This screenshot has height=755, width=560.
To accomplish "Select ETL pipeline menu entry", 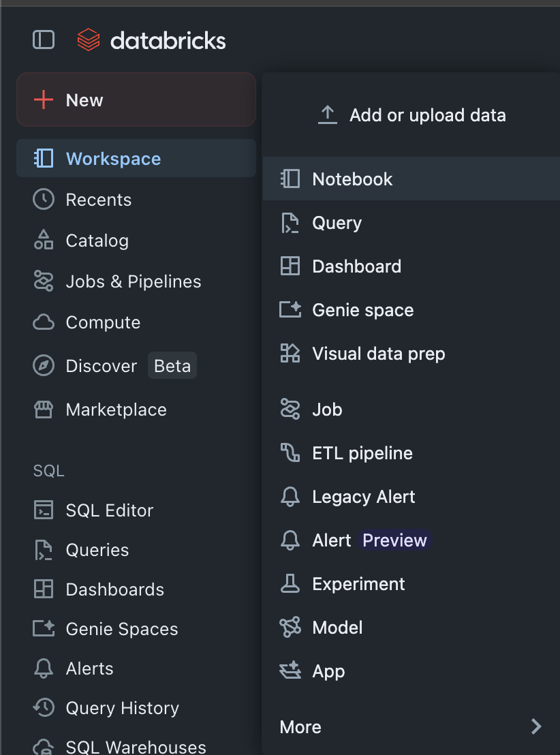I will pyautogui.click(x=411, y=452).
